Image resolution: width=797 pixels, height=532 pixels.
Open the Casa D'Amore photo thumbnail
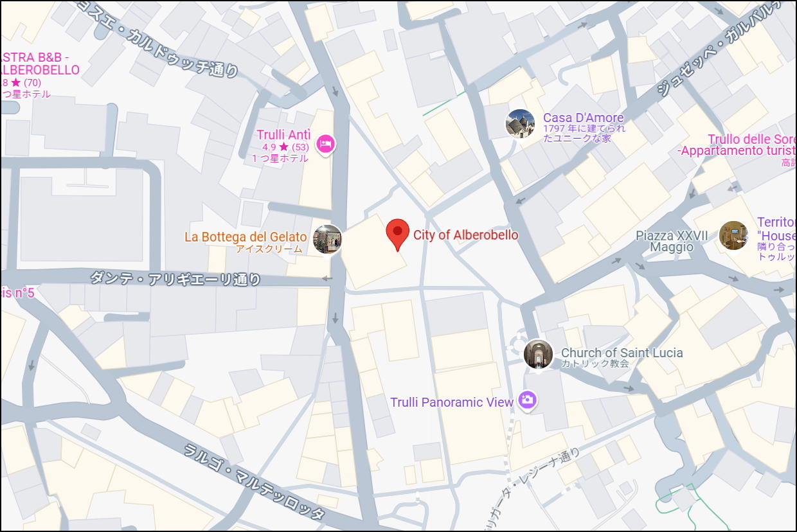520,123
